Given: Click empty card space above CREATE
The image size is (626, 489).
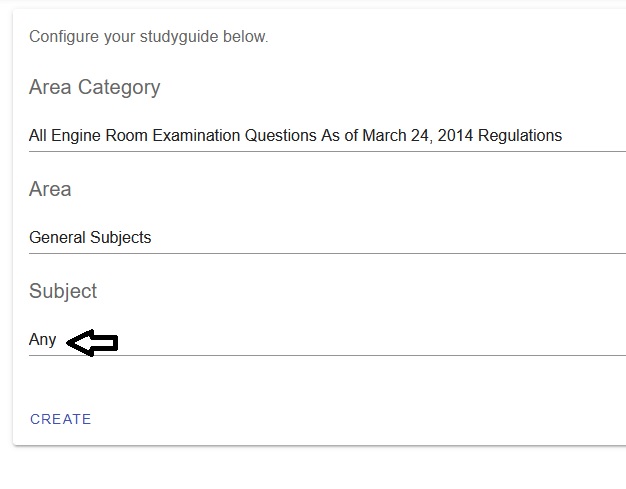Looking at the screenshot, I should [x=319, y=383].
